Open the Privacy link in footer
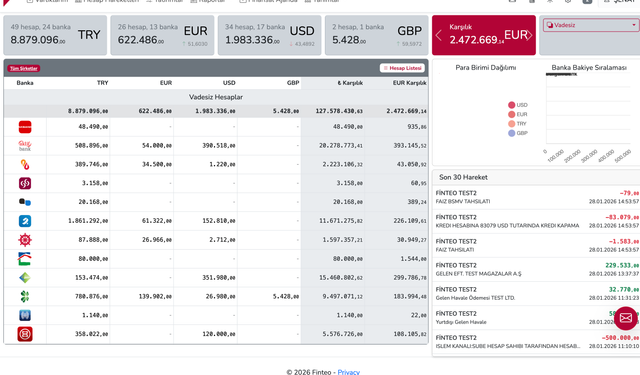Screen dimensions: 640x375 click(x=349, y=372)
